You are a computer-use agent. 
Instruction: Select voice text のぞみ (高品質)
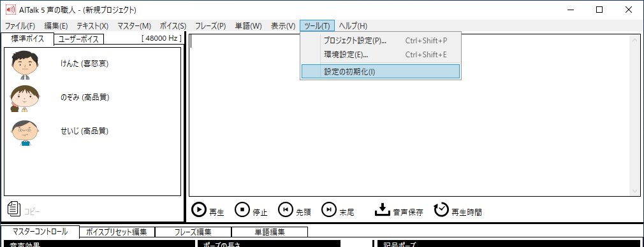[84, 97]
